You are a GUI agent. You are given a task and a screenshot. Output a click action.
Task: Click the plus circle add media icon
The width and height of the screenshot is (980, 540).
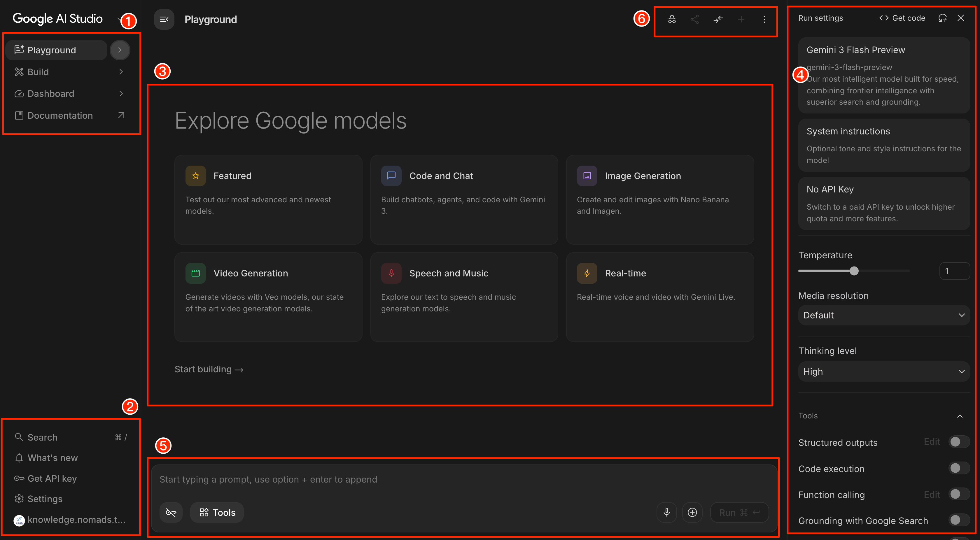coord(692,512)
